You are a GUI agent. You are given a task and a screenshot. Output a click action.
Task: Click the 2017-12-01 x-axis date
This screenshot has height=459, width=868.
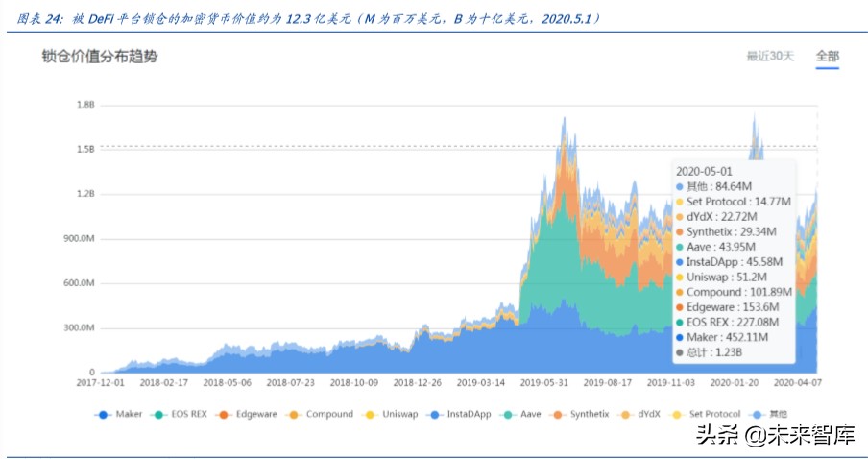pos(100,382)
